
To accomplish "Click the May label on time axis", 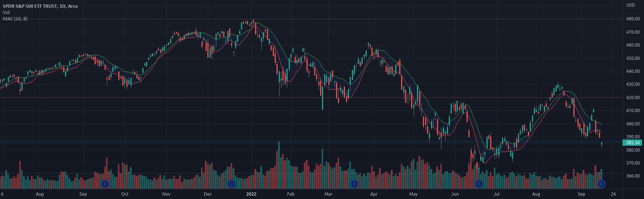I will pyautogui.click(x=413, y=194).
